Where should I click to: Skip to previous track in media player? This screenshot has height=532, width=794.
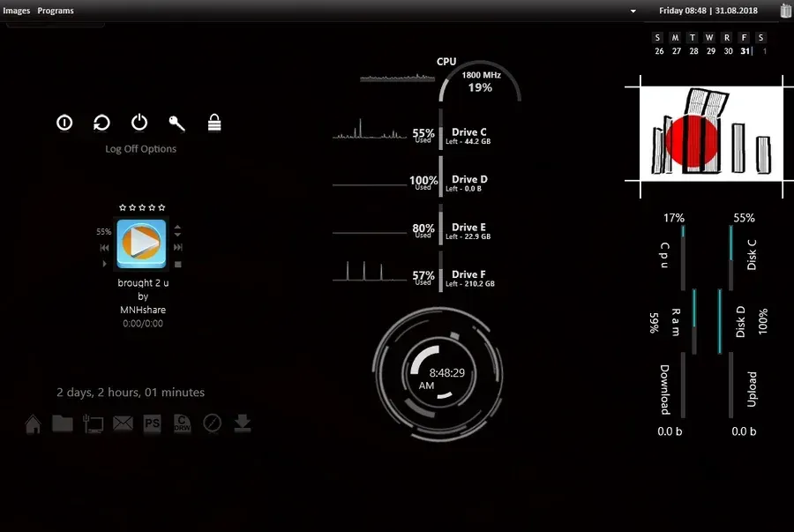coord(104,248)
